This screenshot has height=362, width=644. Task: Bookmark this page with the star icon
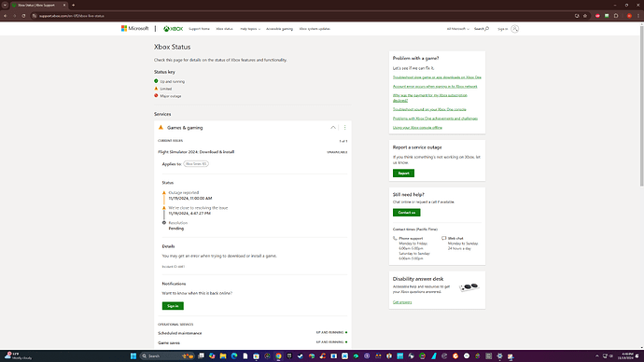pyautogui.click(x=585, y=16)
